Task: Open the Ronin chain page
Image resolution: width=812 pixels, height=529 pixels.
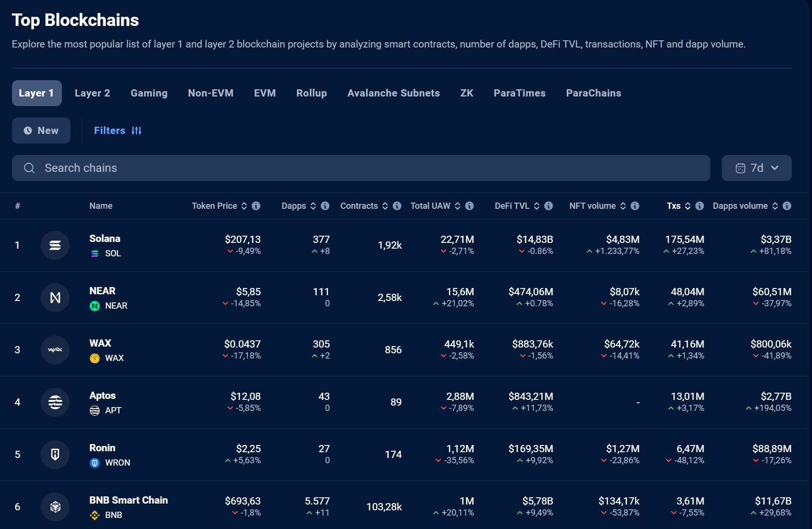Action: [102, 448]
